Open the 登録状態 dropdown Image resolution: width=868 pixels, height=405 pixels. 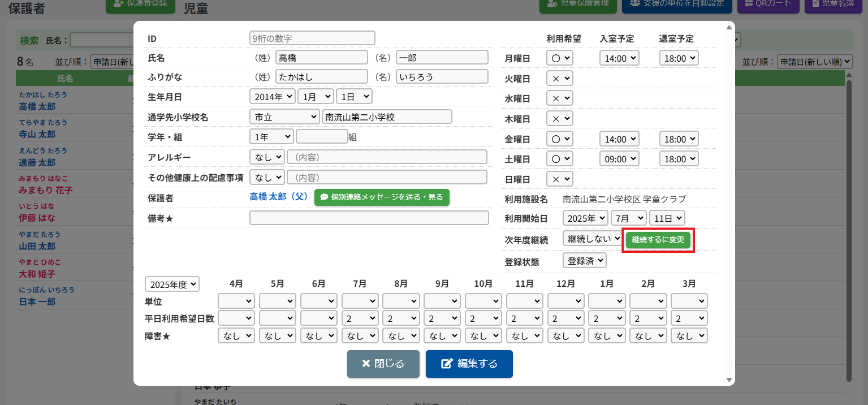point(584,260)
